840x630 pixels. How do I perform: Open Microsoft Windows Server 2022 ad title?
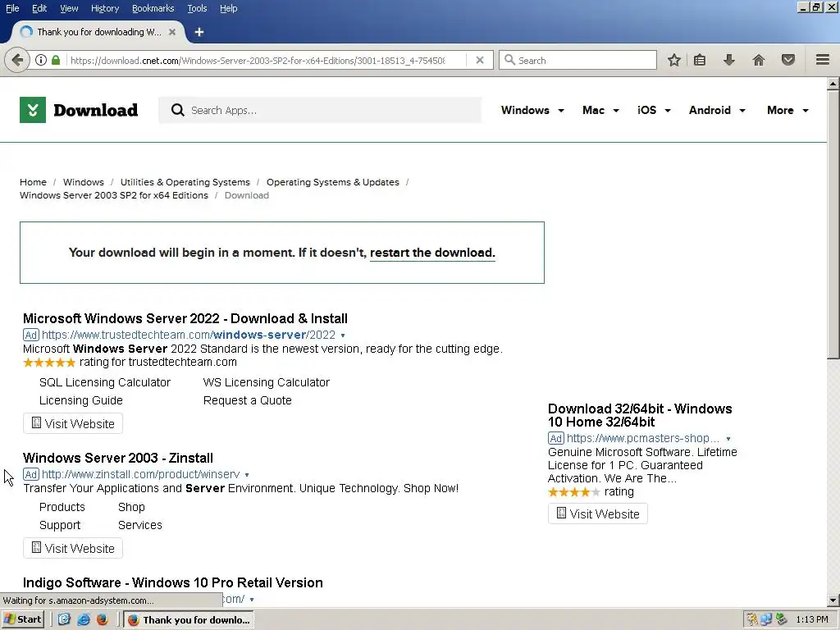(185, 319)
